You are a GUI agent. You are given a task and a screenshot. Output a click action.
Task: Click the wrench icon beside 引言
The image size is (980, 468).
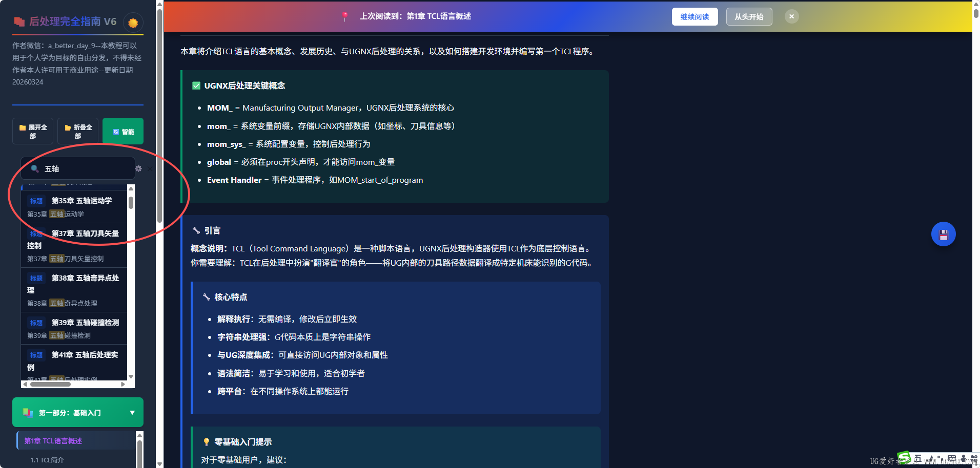(196, 230)
